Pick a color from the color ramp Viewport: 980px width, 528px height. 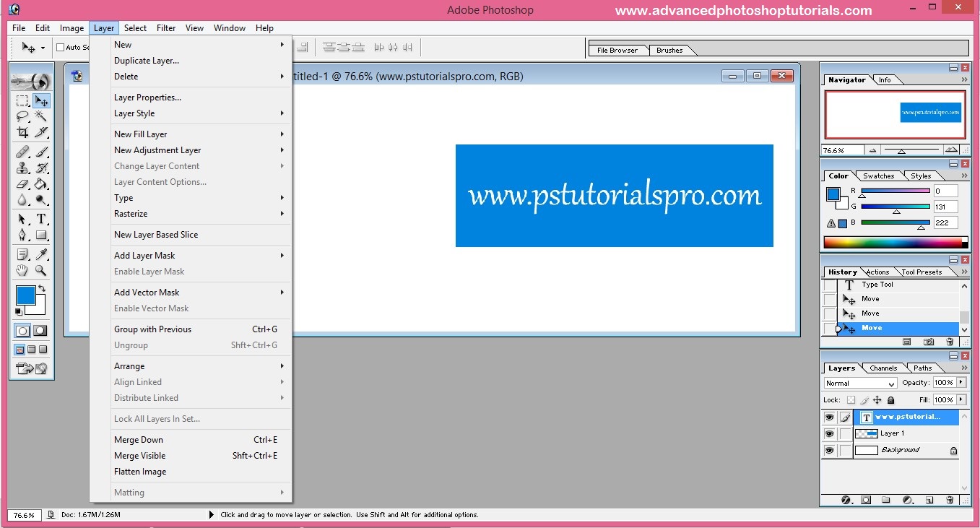896,243
